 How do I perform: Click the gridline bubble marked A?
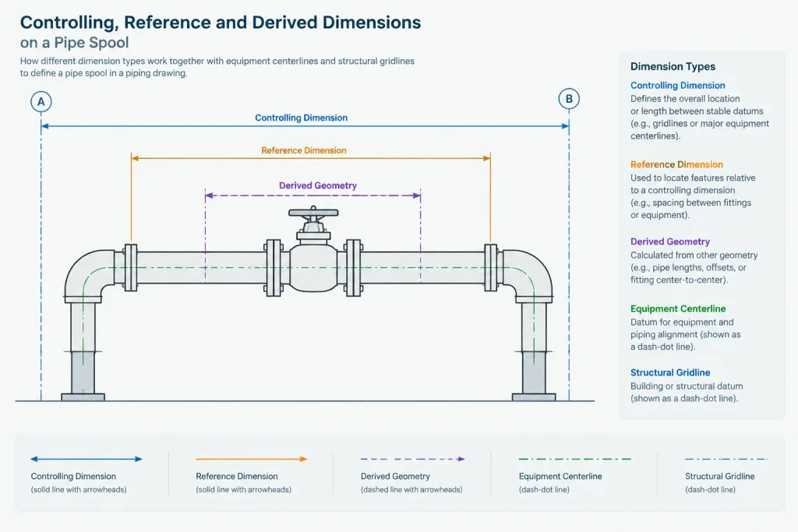[x=41, y=102]
